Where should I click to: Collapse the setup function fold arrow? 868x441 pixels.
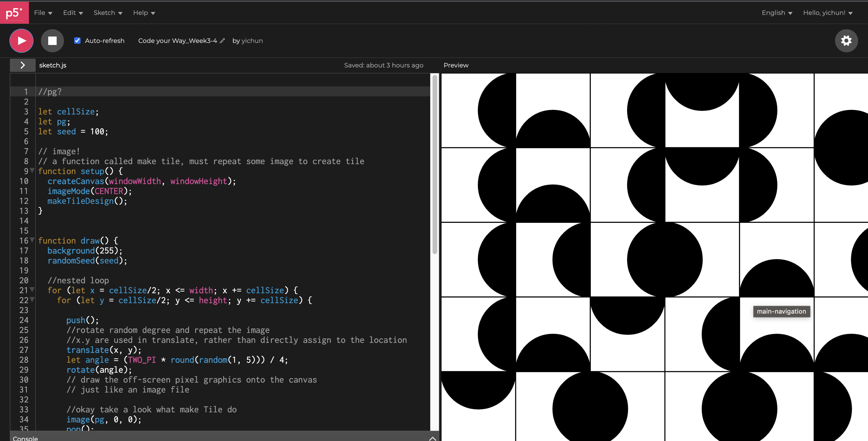point(32,171)
